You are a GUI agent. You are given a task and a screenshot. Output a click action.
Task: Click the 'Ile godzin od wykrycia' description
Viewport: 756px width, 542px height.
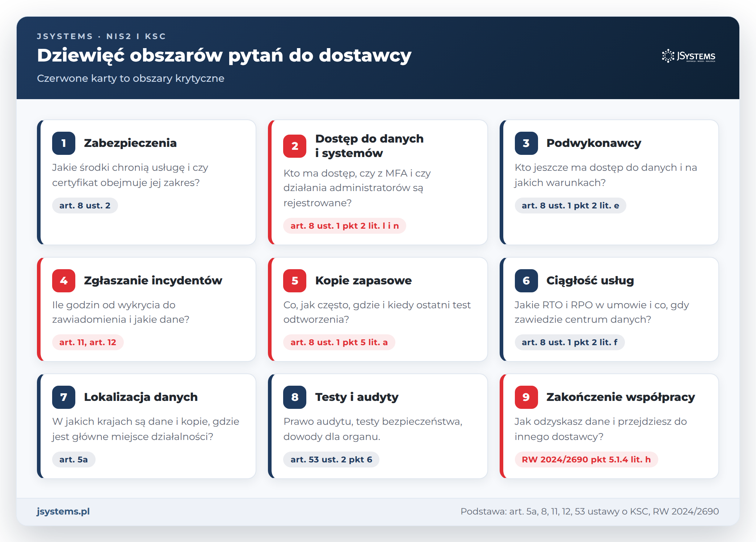pos(121,312)
